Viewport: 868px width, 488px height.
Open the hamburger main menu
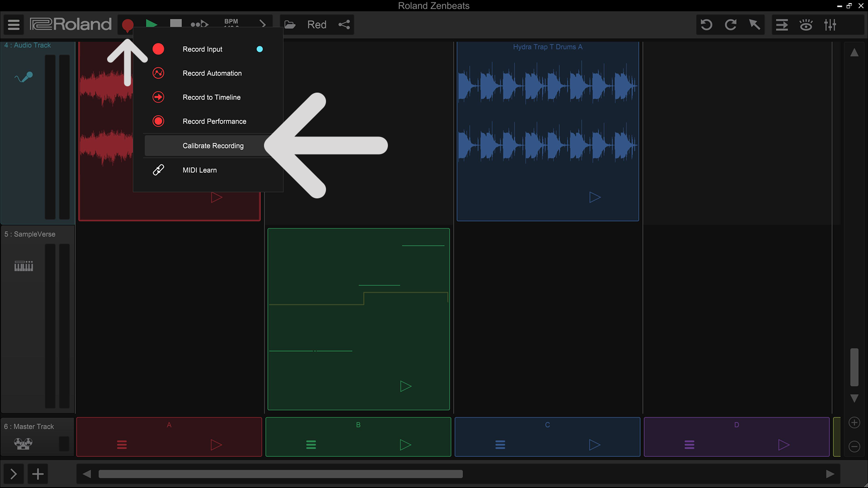click(14, 24)
